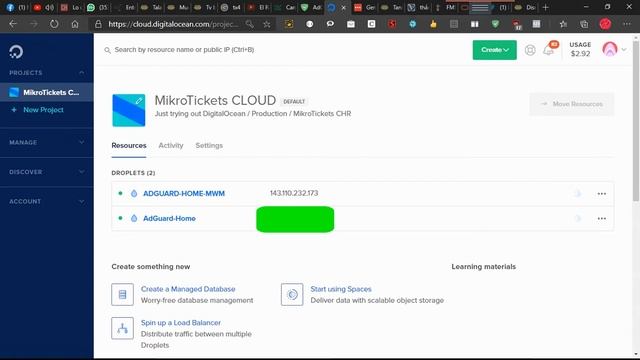
Task: Click droplet icon beside AdGuard-Home
Action: pos(134,218)
